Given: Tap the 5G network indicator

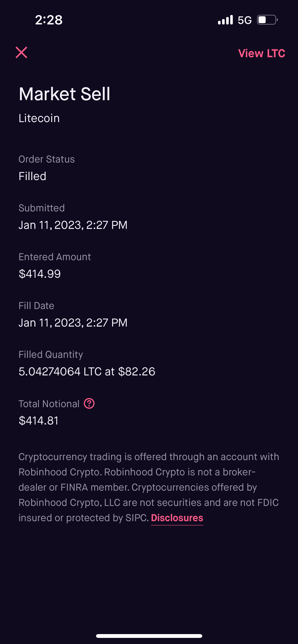Looking at the screenshot, I should click(245, 20).
